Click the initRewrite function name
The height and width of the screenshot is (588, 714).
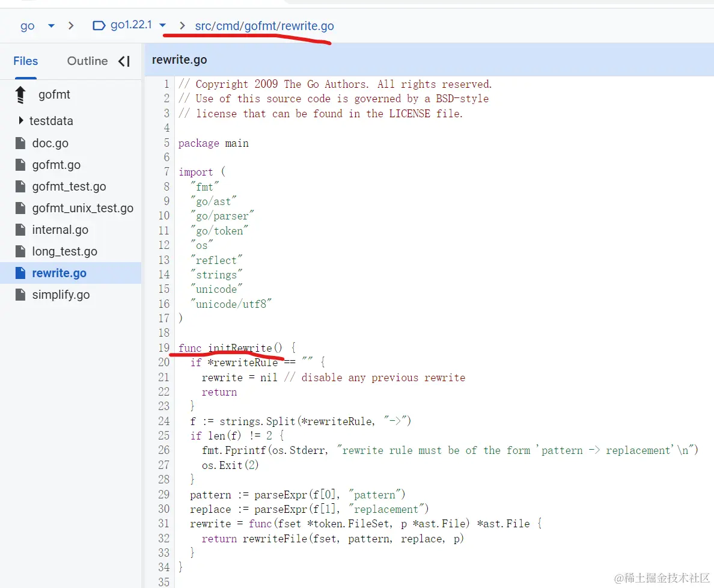[240, 348]
